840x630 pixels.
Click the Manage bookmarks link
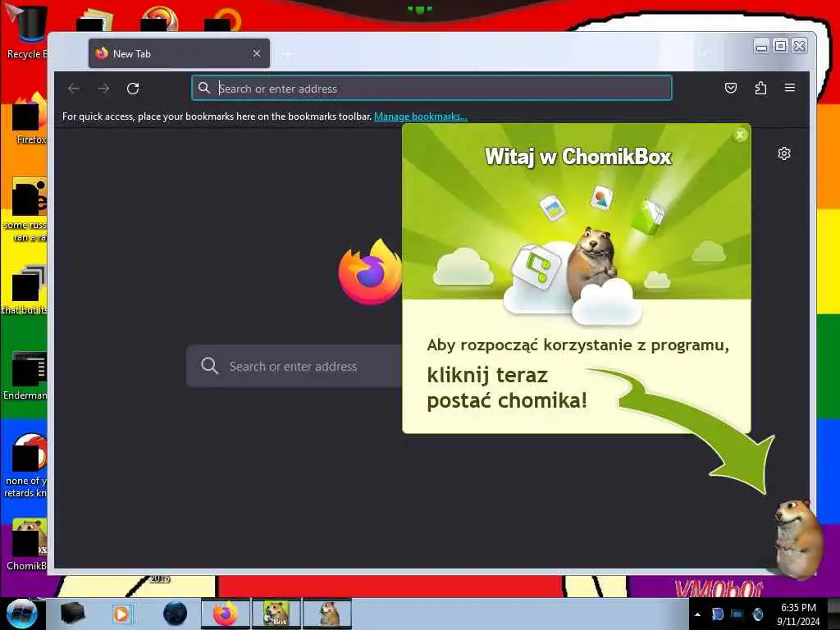pos(421,116)
